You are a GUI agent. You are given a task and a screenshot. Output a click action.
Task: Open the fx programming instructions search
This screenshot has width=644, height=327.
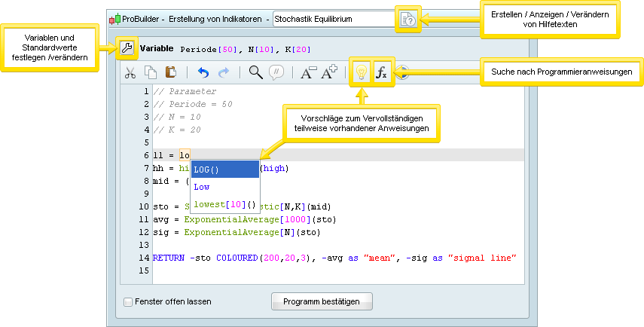click(x=382, y=72)
